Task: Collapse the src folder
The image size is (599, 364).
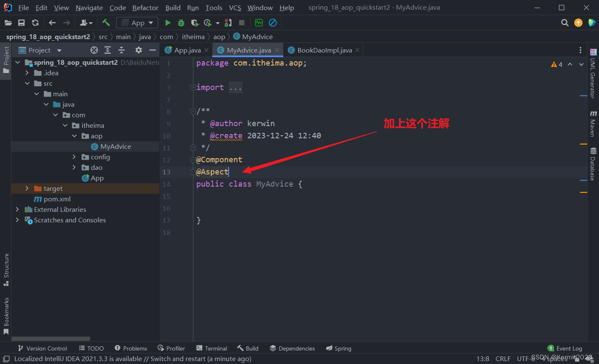Action: pyautogui.click(x=27, y=84)
